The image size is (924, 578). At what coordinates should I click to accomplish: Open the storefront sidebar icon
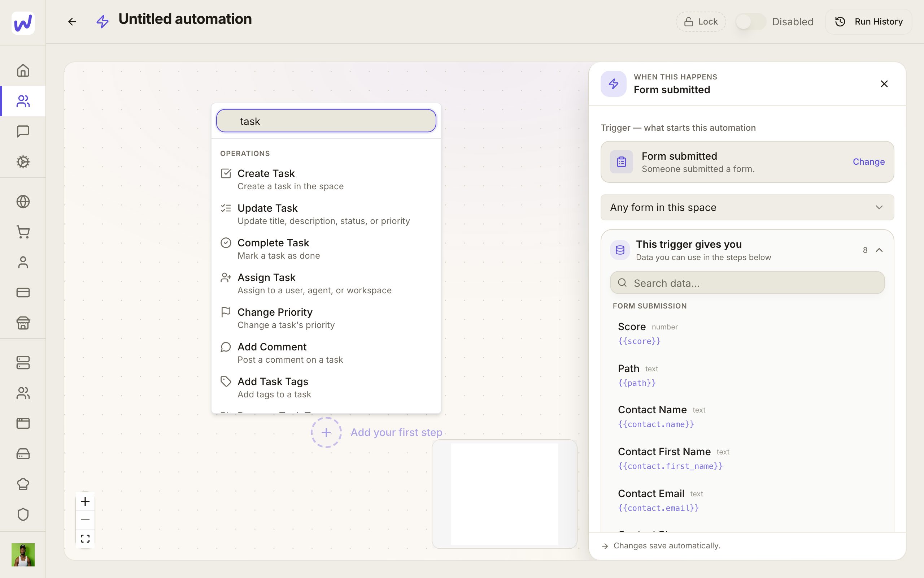click(x=23, y=323)
